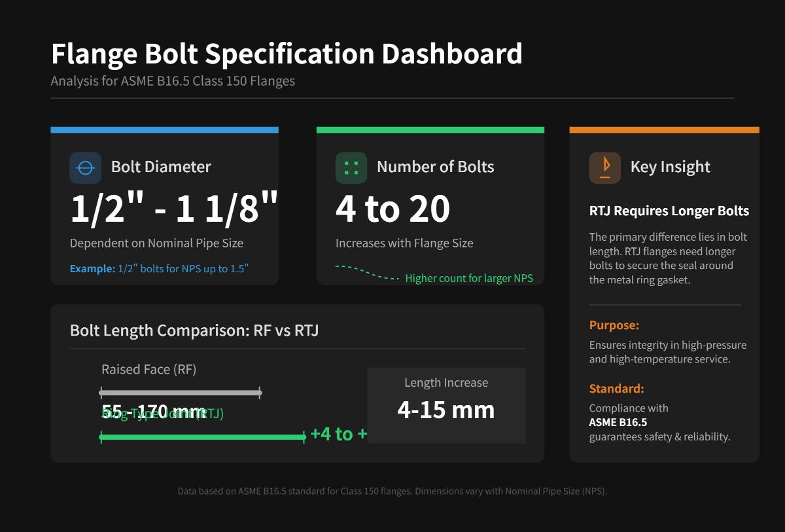785x532 pixels.
Task: Click the Number of Bolts dots icon
Action: pos(351,168)
